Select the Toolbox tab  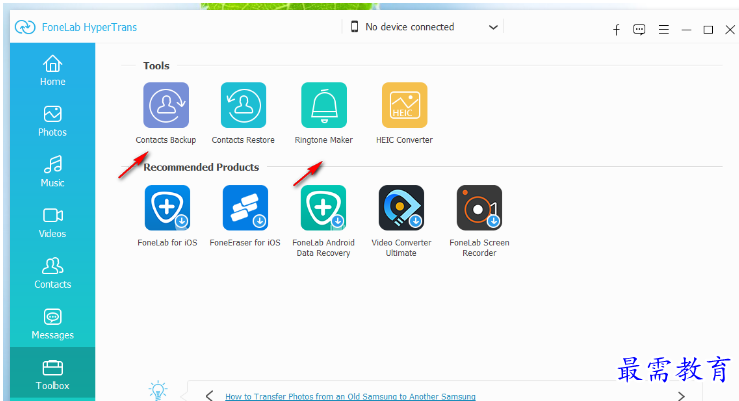(x=52, y=374)
